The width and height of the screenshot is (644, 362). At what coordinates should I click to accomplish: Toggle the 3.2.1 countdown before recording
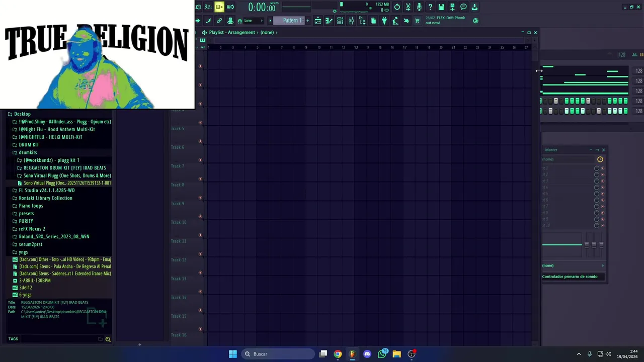tap(208, 7)
